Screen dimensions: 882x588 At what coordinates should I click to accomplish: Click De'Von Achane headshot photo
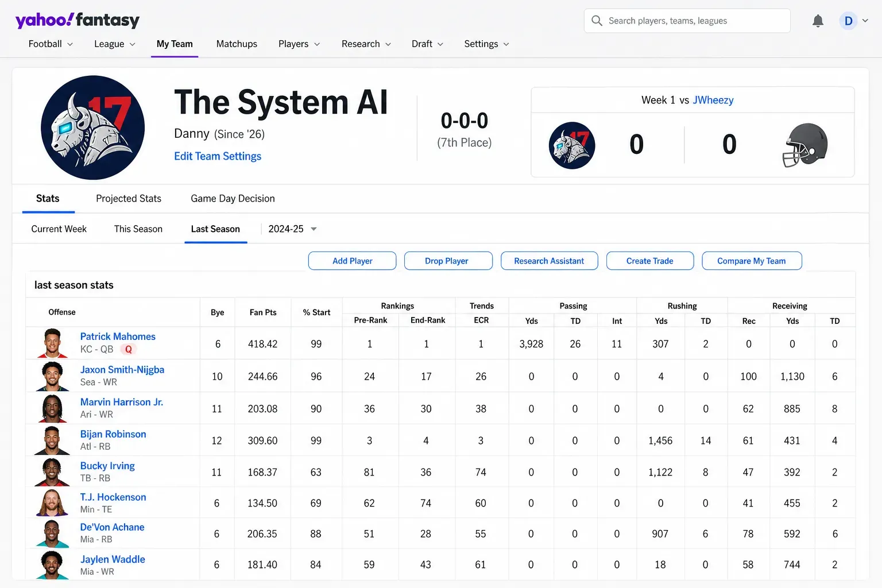click(x=52, y=533)
